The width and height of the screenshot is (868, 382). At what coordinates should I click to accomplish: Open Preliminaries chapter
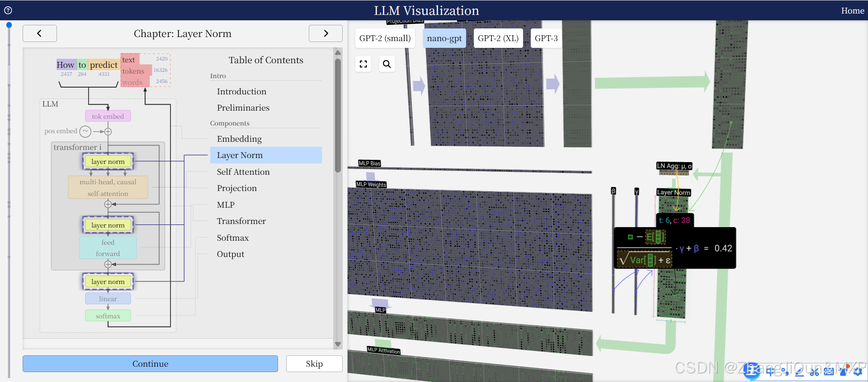266,108
